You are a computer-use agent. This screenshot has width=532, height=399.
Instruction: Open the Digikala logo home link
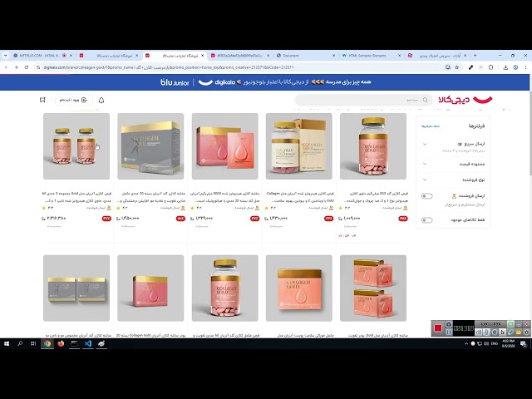[x=465, y=100]
